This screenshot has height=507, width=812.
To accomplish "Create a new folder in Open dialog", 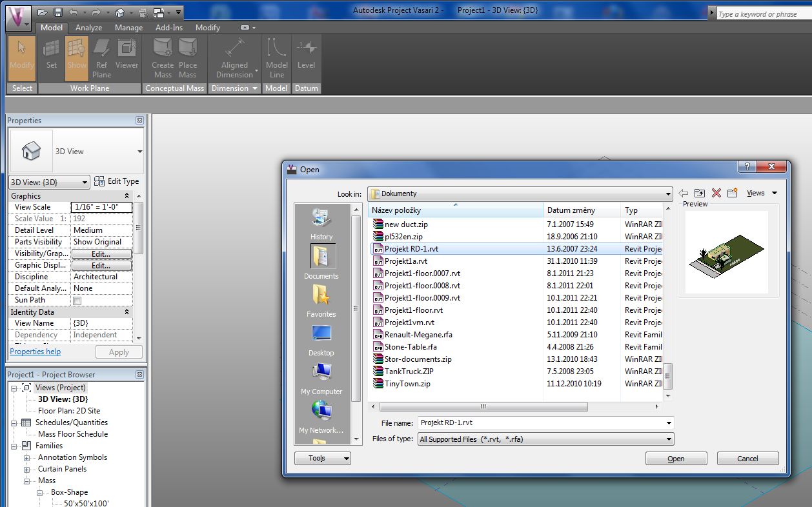I will point(732,193).
